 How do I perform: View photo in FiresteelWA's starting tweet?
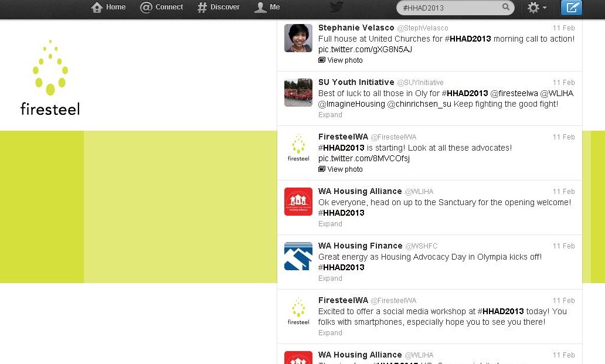tap(345, 169)
